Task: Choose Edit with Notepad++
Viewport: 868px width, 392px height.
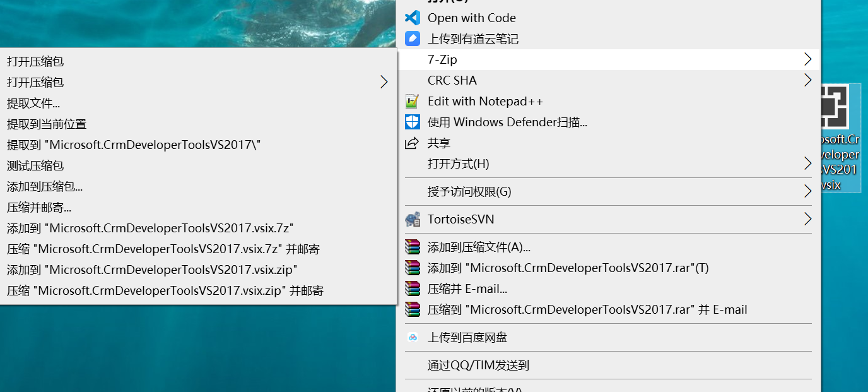Action: click(x=609, y=101)
